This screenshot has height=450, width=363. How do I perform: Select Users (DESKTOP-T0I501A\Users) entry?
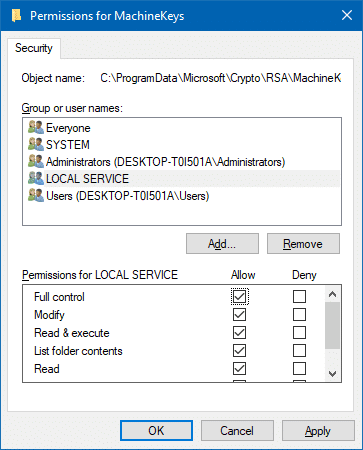tap(128, 196)
